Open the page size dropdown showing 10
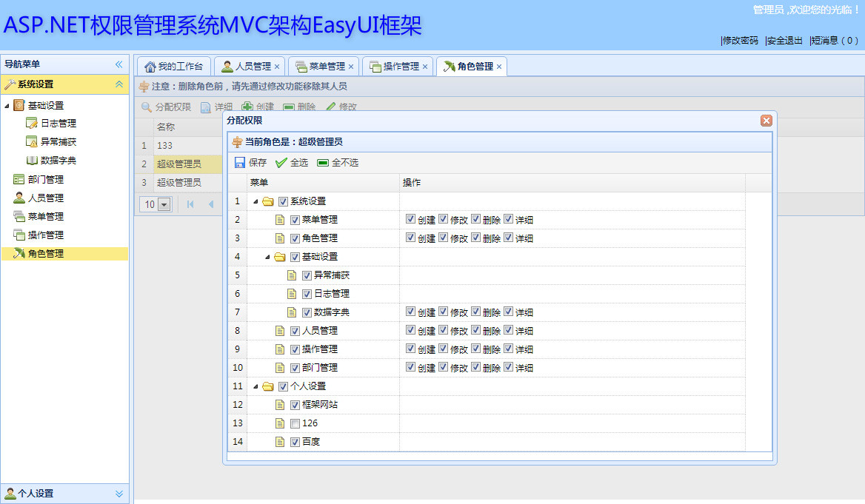This screenshot has height=504, width=865. pyautogui.click(x=164, y=204)
